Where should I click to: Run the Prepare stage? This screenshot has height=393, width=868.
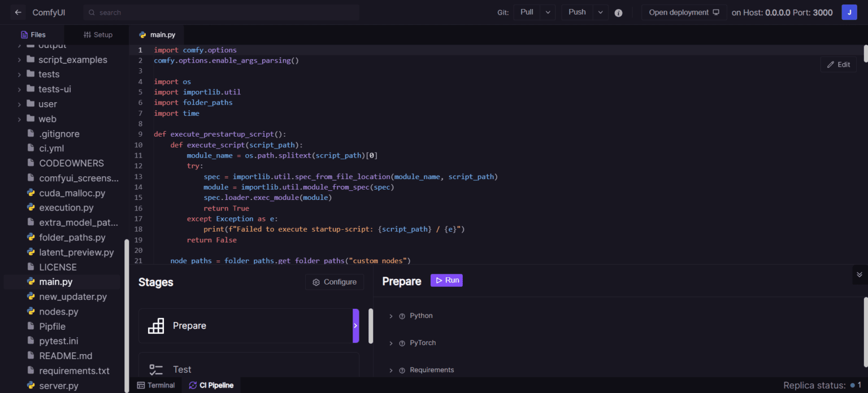pyautogui.click(x=446, y=281)
